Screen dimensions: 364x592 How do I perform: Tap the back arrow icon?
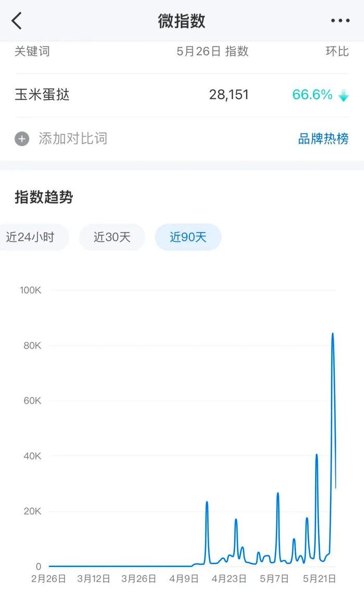(x=17, y=20)
